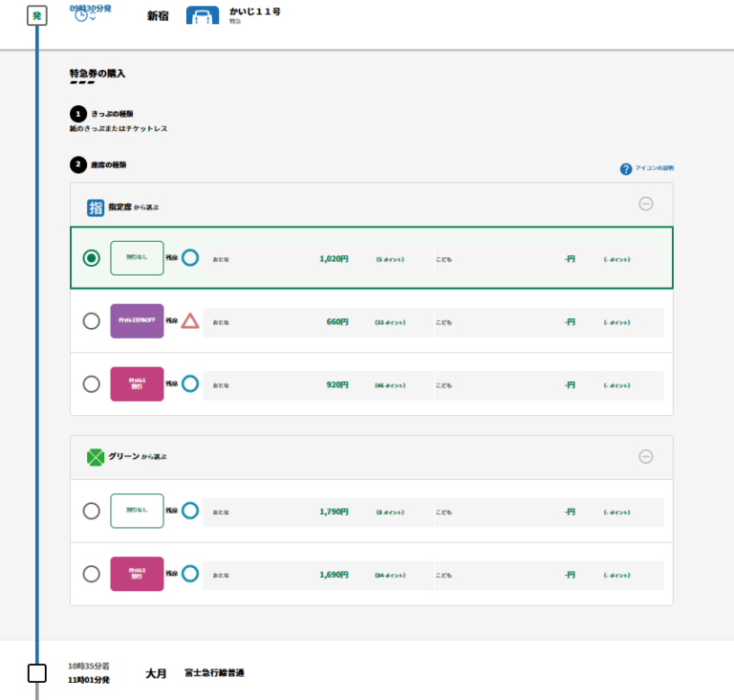Click the かいじ11号 train name

[254, 11]
